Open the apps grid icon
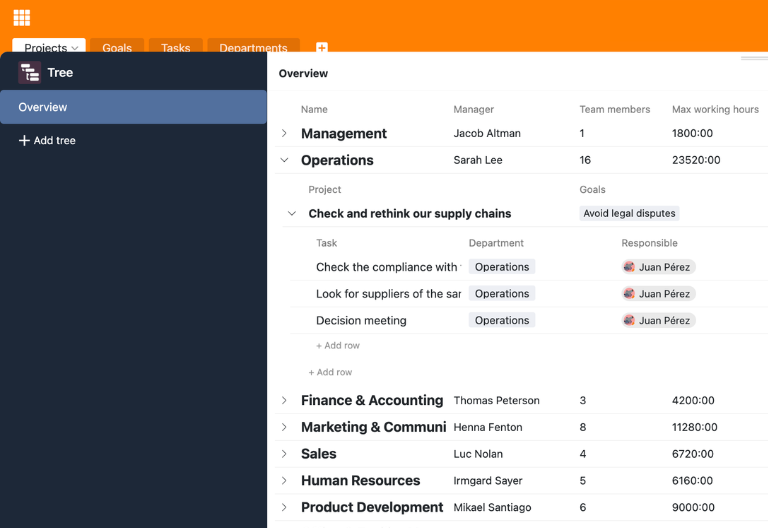Viewport: 768px width, 528px height. (22, 18)
